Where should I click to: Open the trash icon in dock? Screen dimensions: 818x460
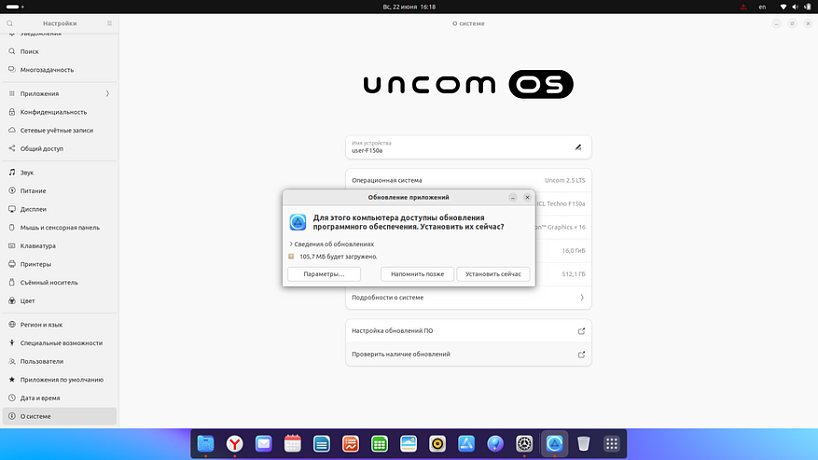coord(584,443)
